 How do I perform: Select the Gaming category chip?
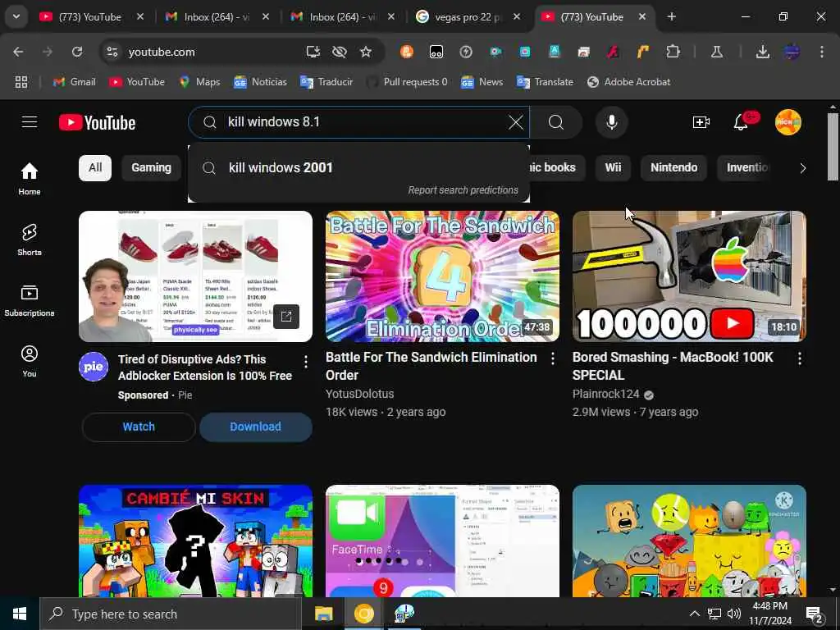tap(151, 167)
